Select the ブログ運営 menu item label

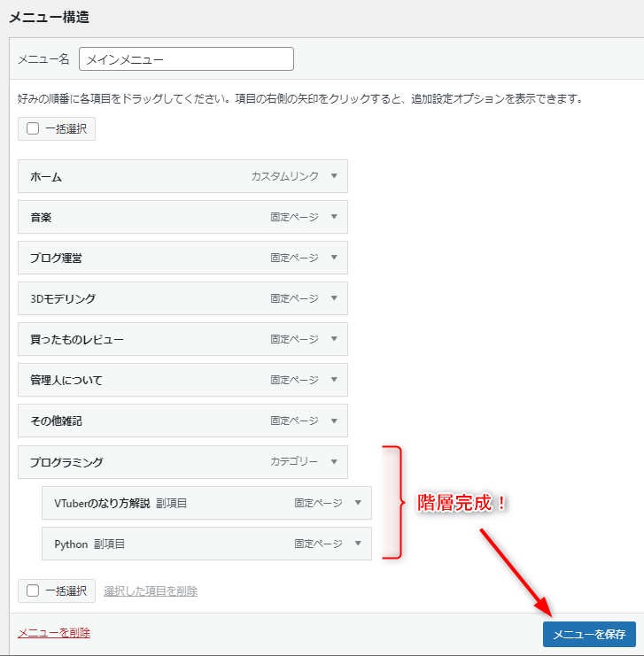(x=56, y=259)
